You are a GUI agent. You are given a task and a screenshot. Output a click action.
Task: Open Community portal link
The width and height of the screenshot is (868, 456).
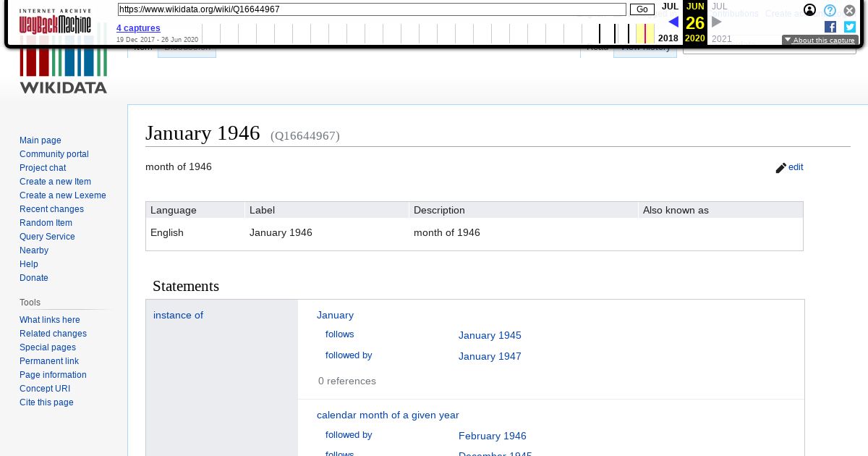(54, 154)
